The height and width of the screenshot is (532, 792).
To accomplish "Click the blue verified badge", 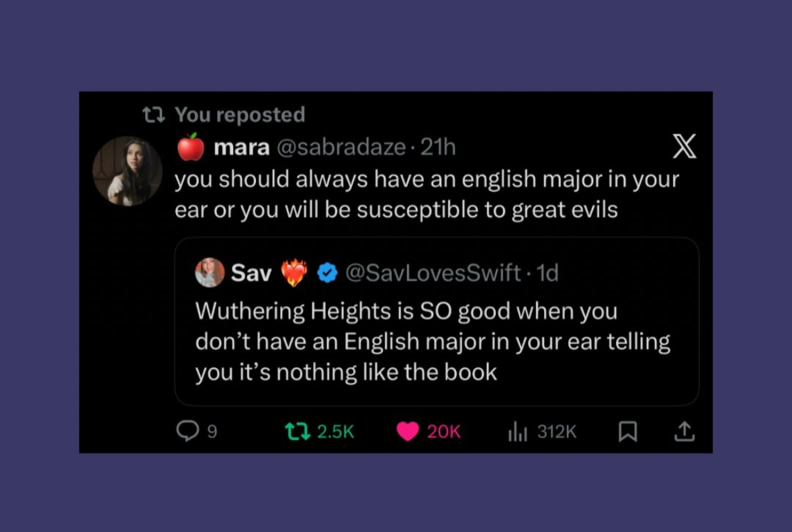I will 327,273.
